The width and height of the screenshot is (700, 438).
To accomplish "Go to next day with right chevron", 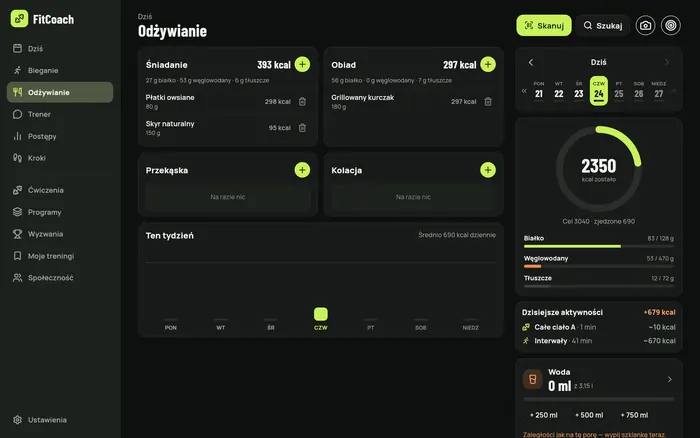I will click(667, 63).
